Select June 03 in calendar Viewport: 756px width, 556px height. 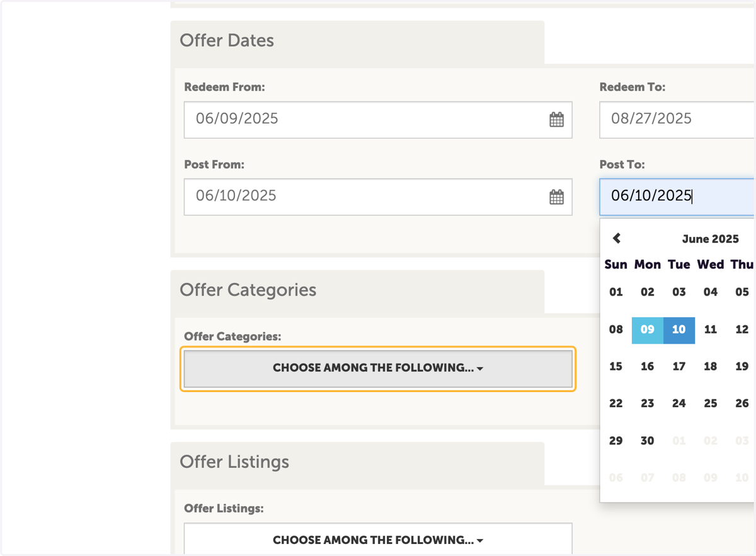pyautogui.click(x=679, y=292)
